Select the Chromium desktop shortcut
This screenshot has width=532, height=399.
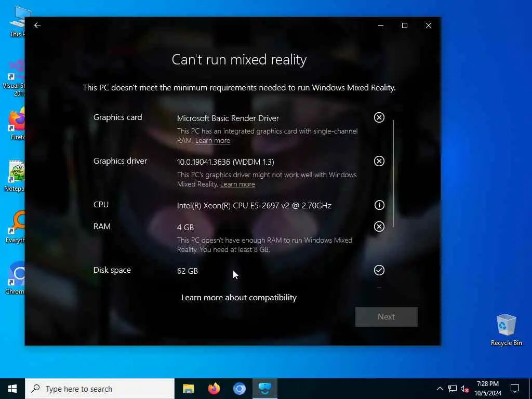(15, 278)
